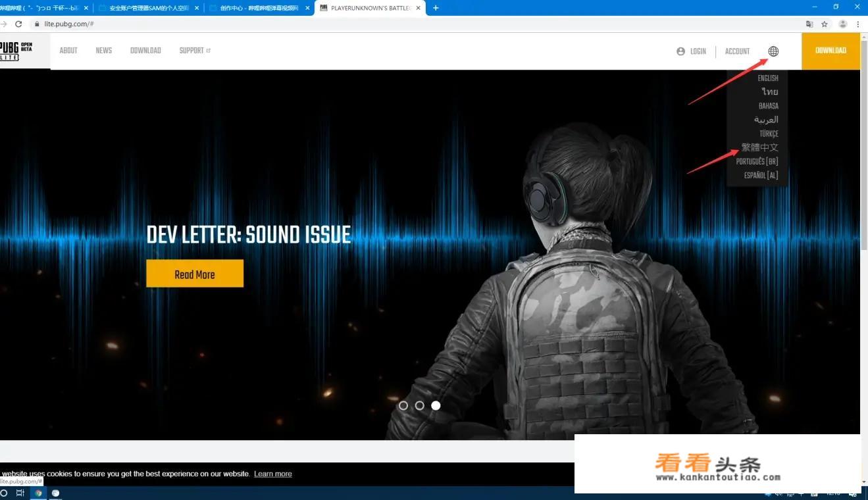
Task: Open the Chrome profile avatar icon
Action: coord(843,24)
